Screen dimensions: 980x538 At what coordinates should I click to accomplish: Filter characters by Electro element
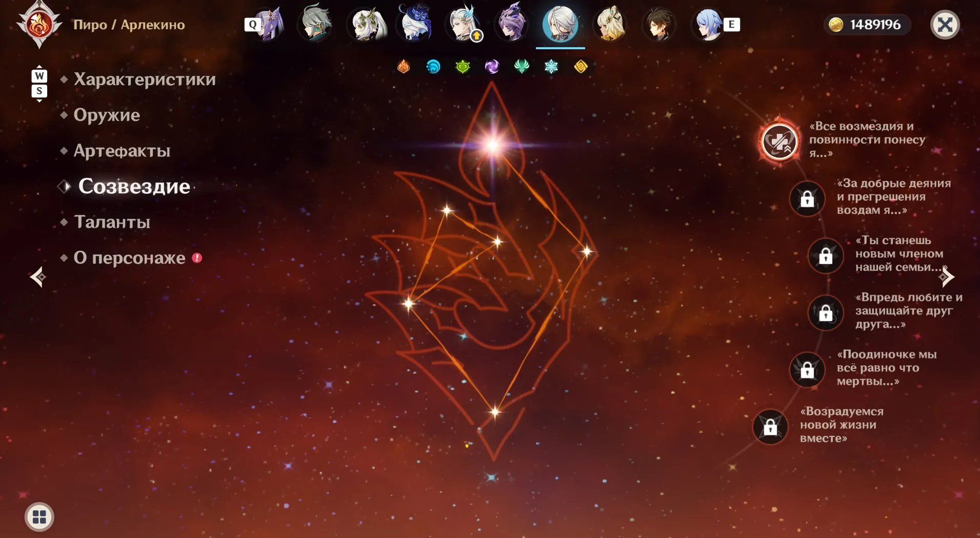point(492,66)
